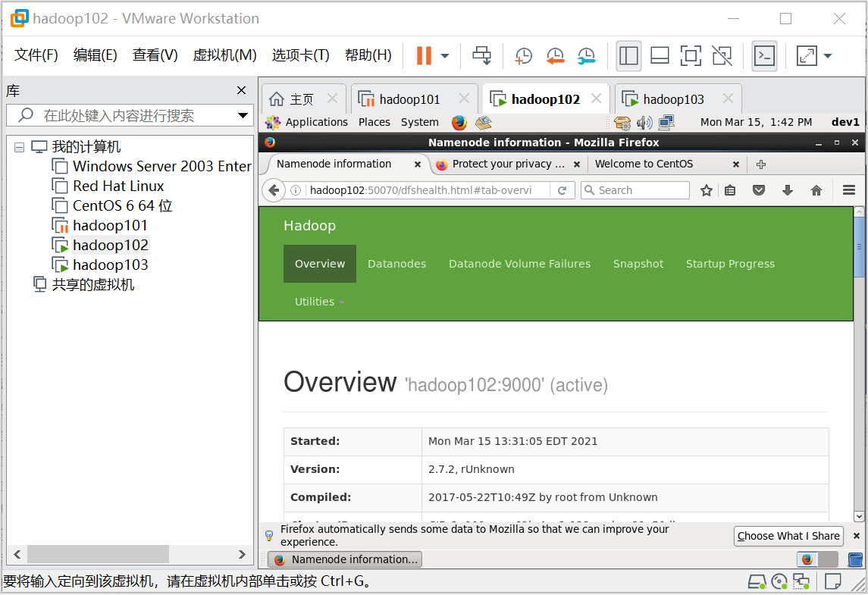Close the hadoop102 VM tab
Viewport: 868px width, 595px height.
point(596,99)
